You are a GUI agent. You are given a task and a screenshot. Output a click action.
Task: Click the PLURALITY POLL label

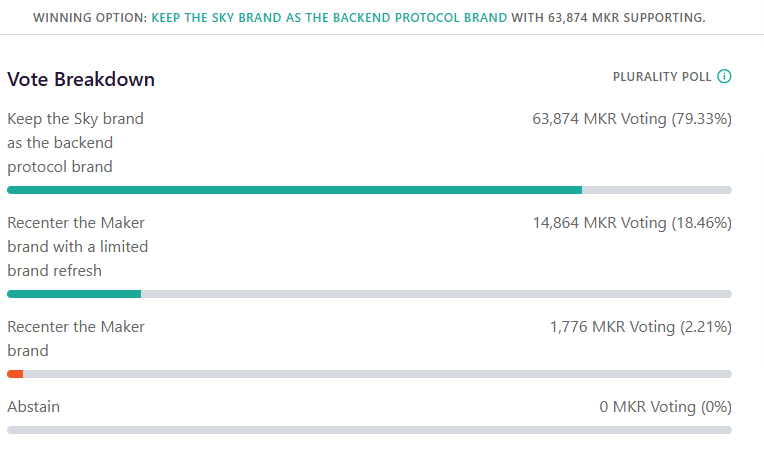[x=661, y=77]
